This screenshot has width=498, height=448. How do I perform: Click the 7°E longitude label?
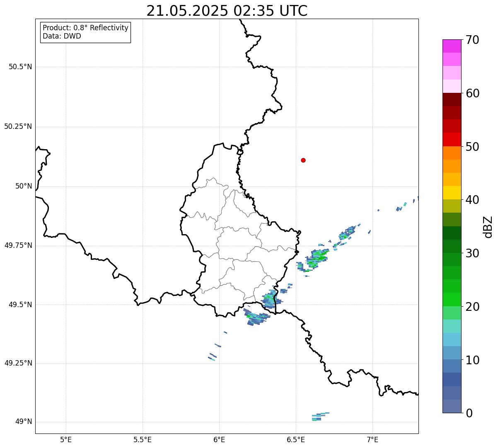point(372,439)
